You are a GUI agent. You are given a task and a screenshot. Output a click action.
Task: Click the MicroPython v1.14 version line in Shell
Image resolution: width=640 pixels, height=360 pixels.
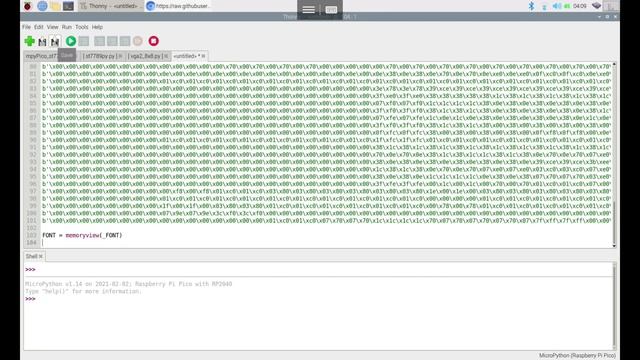click(x=129, y=284)
